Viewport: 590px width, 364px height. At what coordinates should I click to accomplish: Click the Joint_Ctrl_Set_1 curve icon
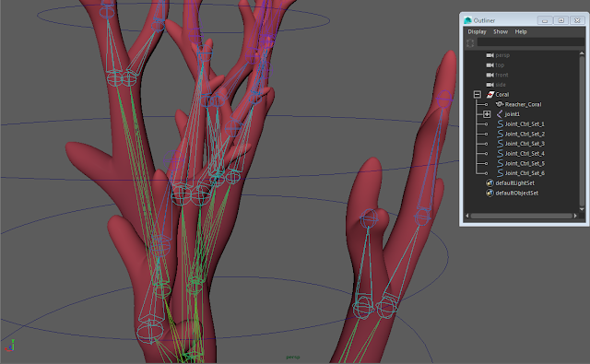(500, 123)
